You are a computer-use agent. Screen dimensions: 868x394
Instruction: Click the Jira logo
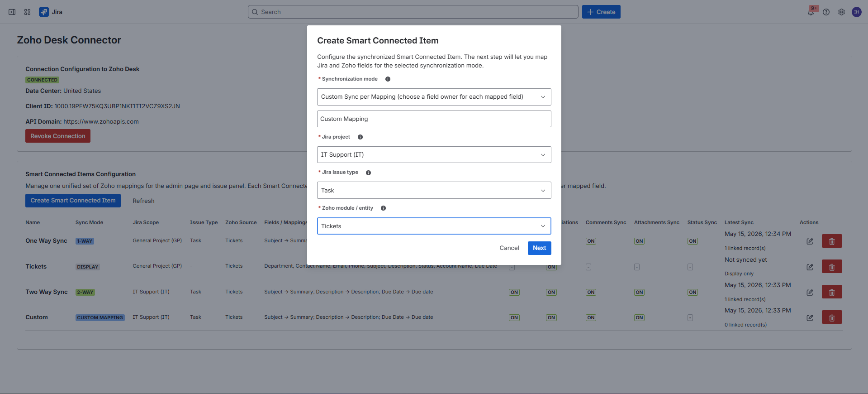pos(51,12)
